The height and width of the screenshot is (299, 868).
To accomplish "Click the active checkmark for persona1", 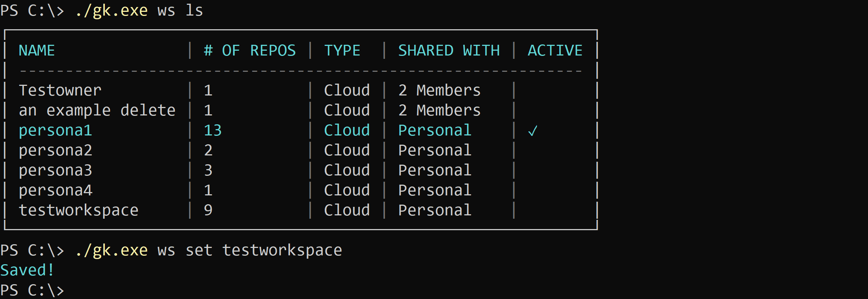I will coord(533,131).
